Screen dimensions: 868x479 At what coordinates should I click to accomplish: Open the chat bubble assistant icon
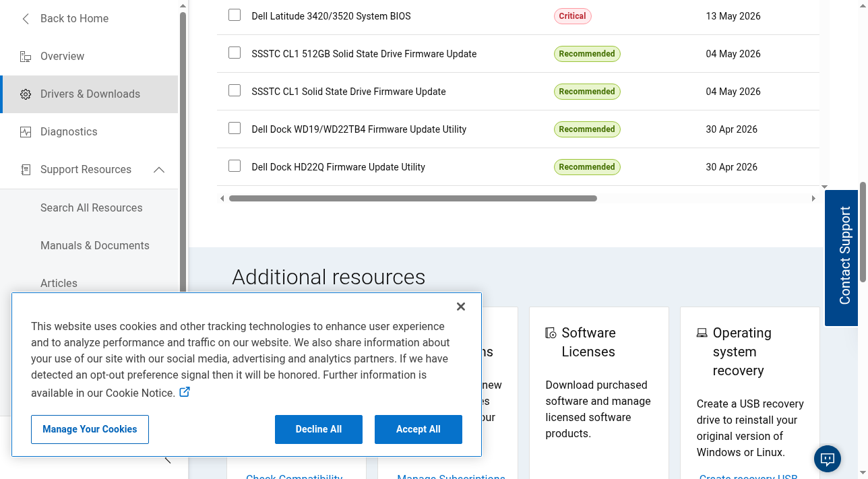click(x=828, y=459)
